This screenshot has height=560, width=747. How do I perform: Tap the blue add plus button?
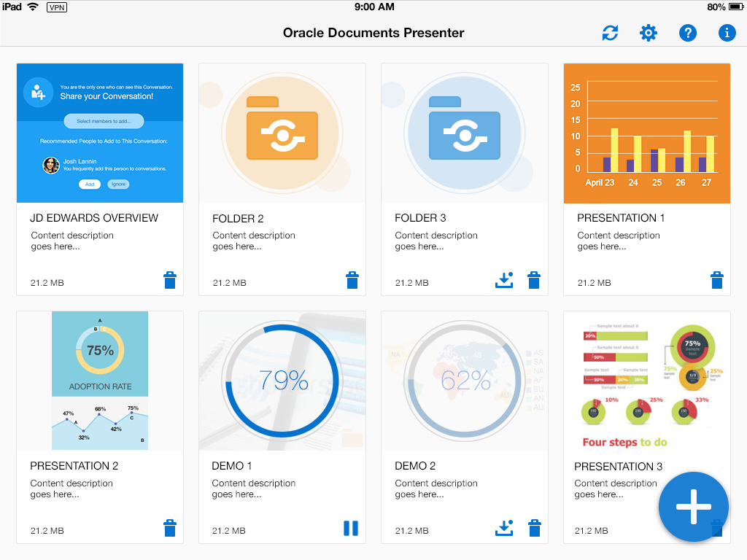(x=693, y=507)
